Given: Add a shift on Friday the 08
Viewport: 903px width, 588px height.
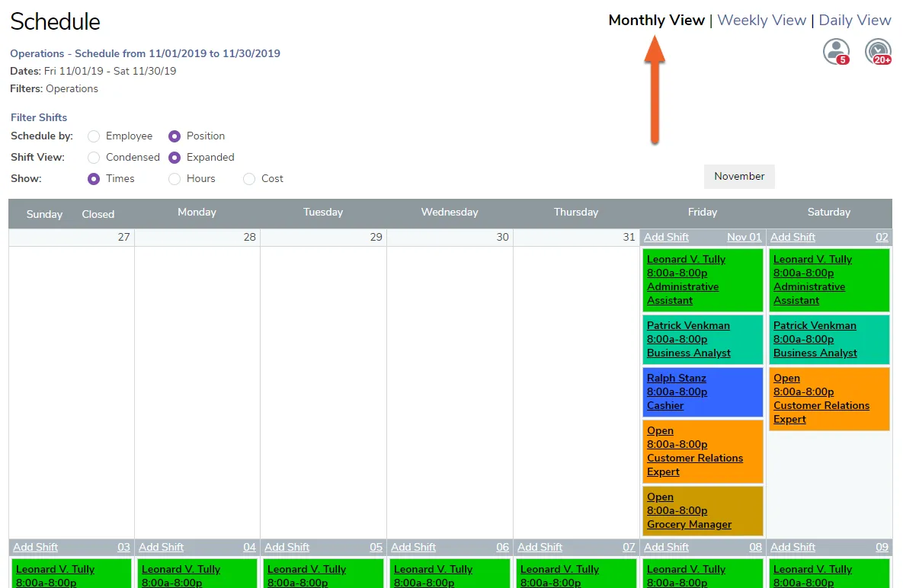Looking at the screenshot, I should [x=666, y=547].
